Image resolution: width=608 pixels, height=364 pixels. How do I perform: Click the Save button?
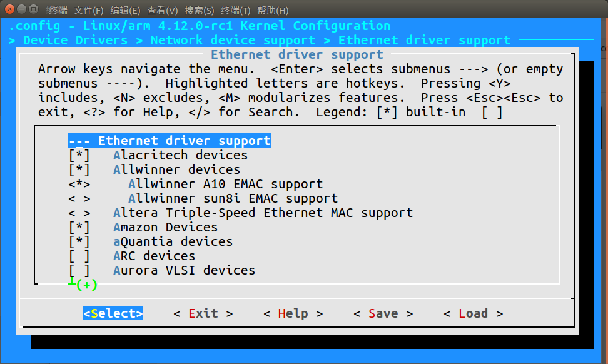click(x=383, y=313)
